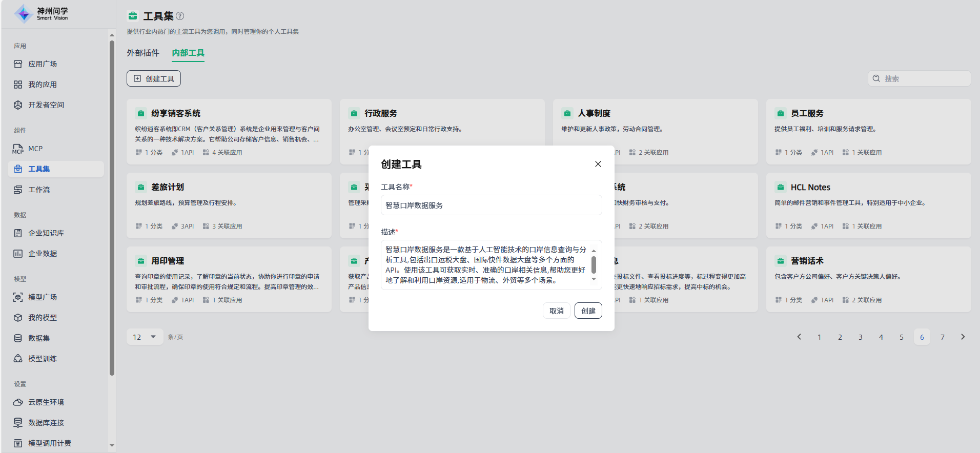Select the 内部工具 tab
Screen dimensions: 980x453
[x=188, y=53]
